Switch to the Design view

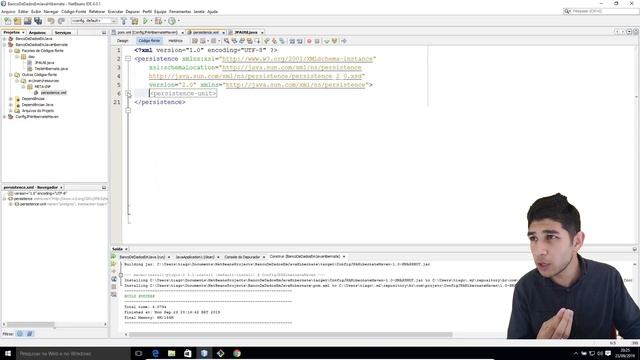pyautogui.click(x=122, y=41)
